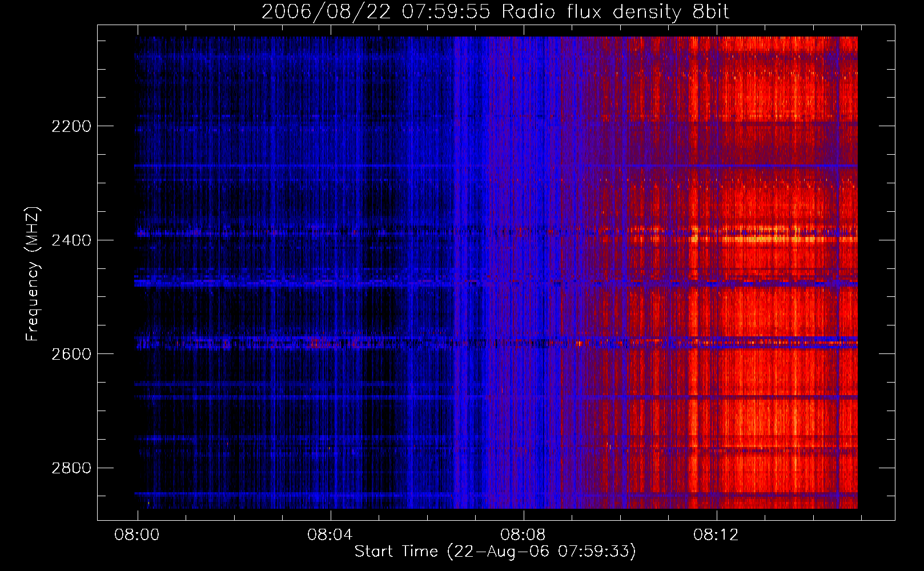Viewport: 924px width, 571px height.
Task: Click the 08:04 time tick label
Action: coord(330,535)
